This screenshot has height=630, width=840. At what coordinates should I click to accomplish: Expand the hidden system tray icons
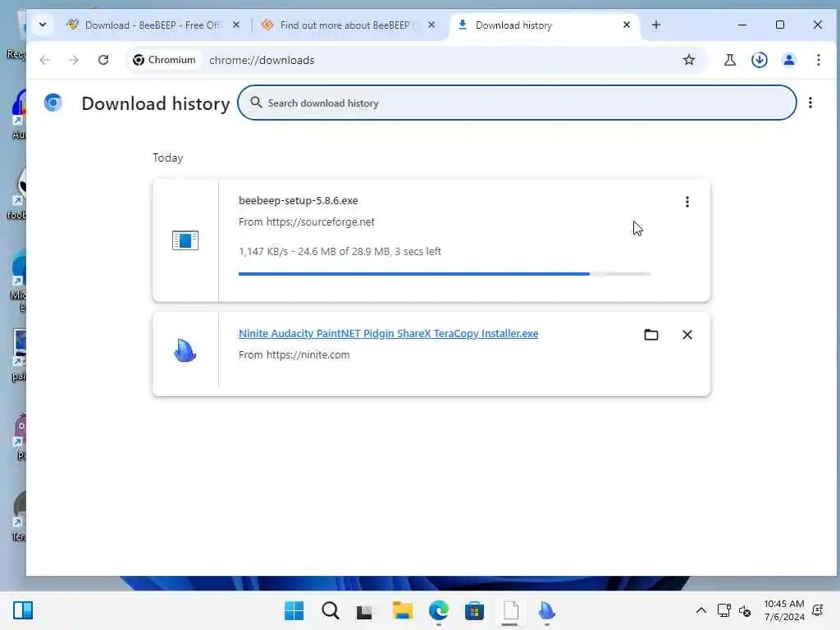click(x=701, y=610)
